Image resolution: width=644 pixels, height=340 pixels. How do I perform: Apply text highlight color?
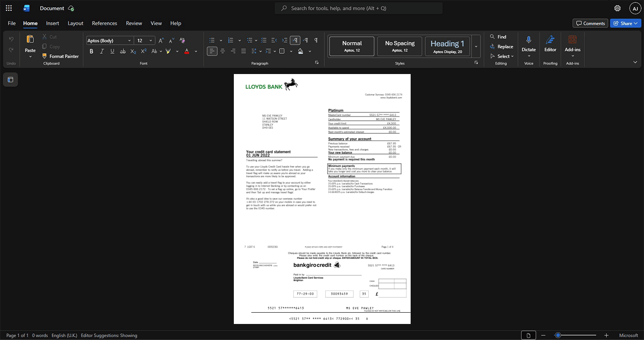pyautogui.click(x=168, y=51)
